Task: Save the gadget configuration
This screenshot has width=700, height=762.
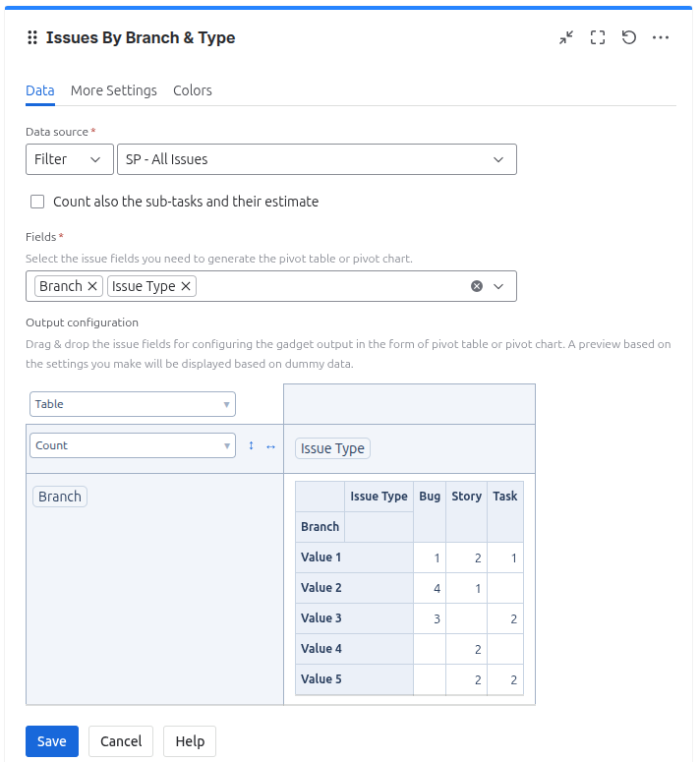Action: pos(52,741)
